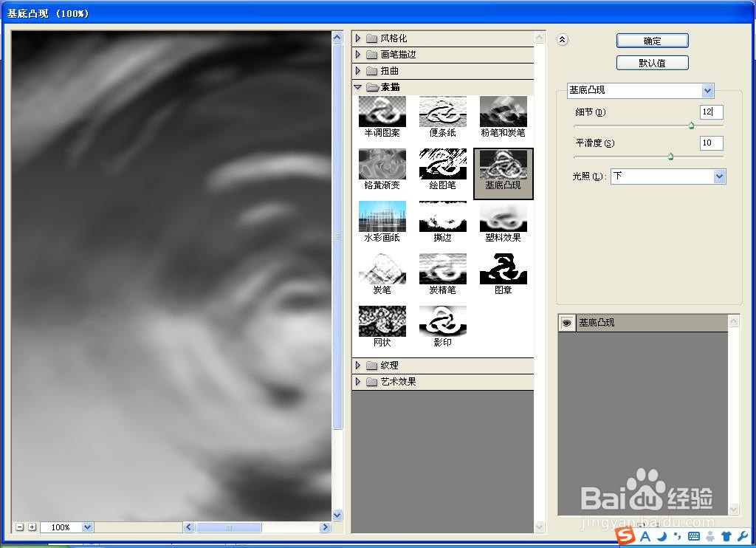Select the 撕边 filter thumbnail
The height and width of the screenshot is (548, 756).
coord(443,216)
